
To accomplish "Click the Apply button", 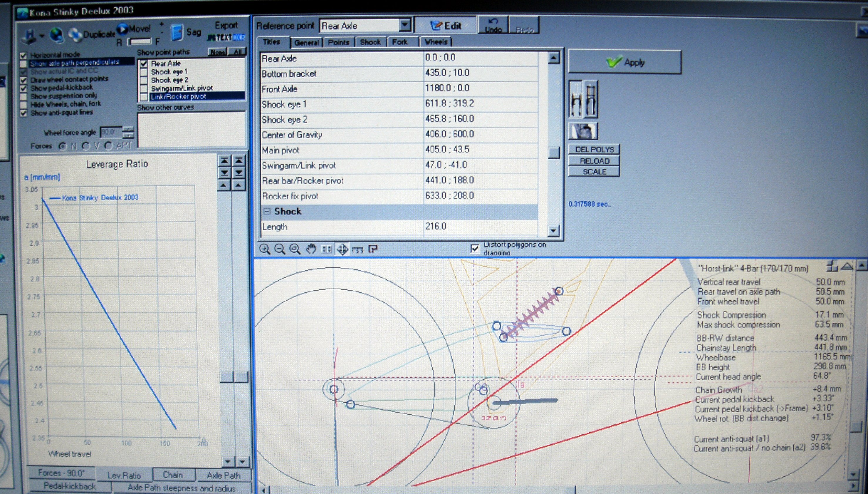I will click(x=624, y=62).
